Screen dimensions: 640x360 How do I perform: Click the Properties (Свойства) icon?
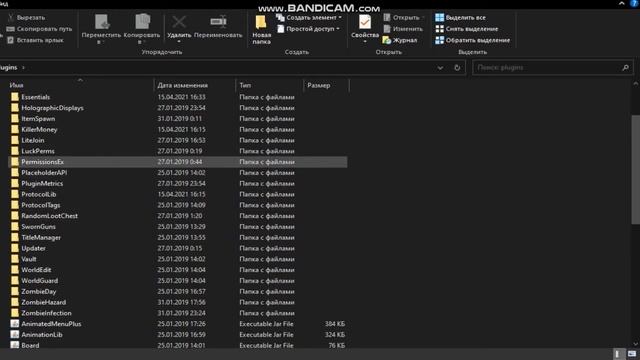364,22
